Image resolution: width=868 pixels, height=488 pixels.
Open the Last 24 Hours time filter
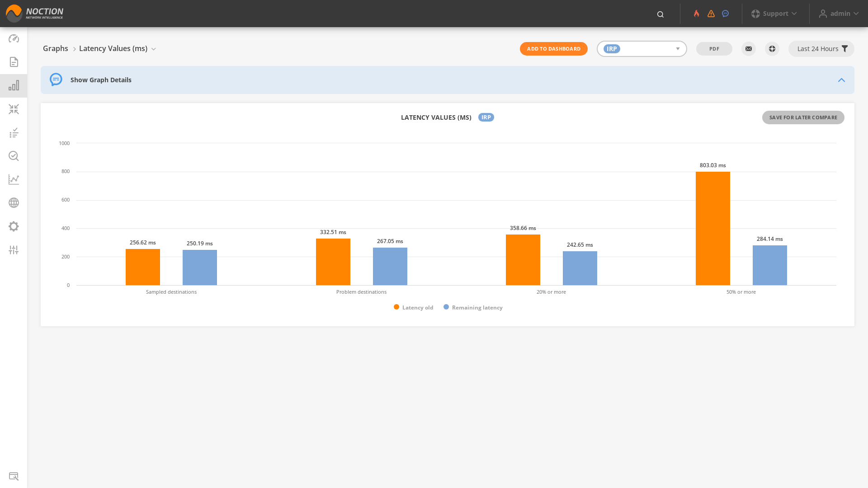pyautogui.click(x=821, y=49)
